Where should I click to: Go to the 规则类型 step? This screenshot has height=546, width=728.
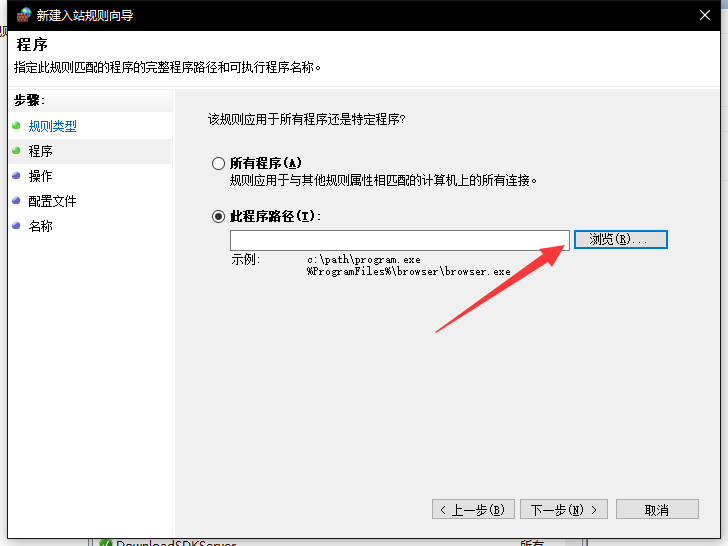[52, 126]
